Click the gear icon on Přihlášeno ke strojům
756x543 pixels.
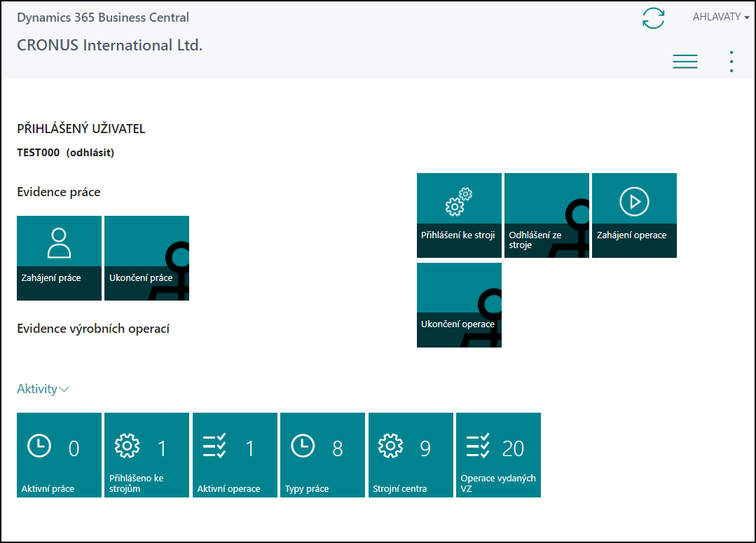click(128, 446)
